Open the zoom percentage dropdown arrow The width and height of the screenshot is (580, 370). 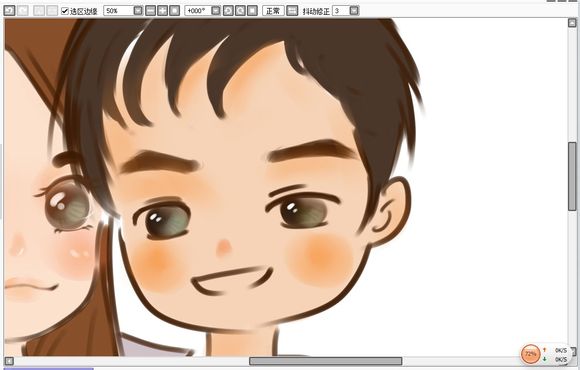click(x=138, y=11)
